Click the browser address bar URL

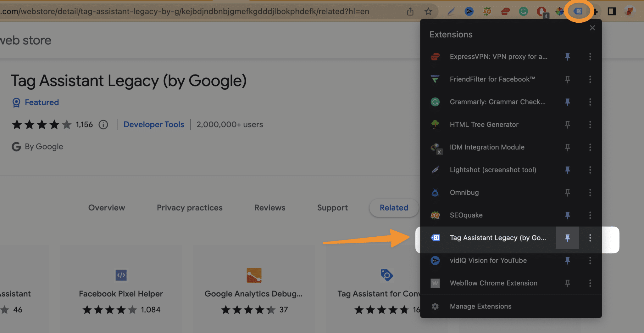[x=185, y=12]
